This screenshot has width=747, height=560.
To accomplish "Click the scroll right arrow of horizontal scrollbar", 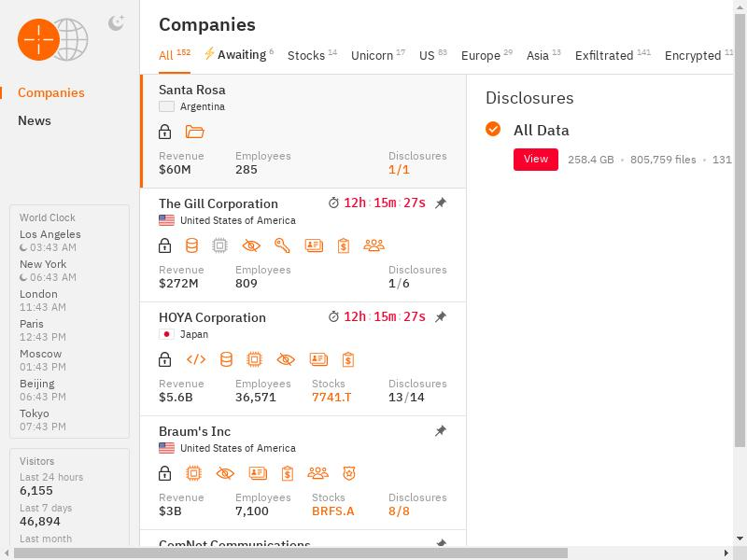I will point(726,553).
